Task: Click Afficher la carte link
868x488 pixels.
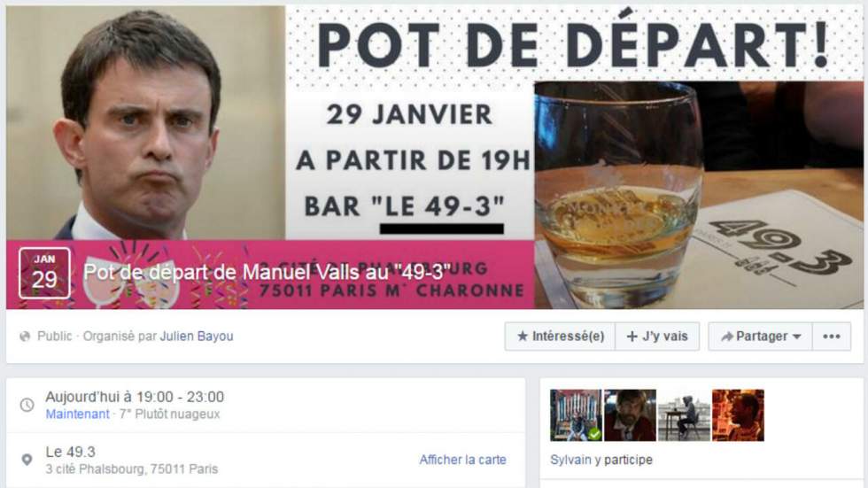Action: 462,460
